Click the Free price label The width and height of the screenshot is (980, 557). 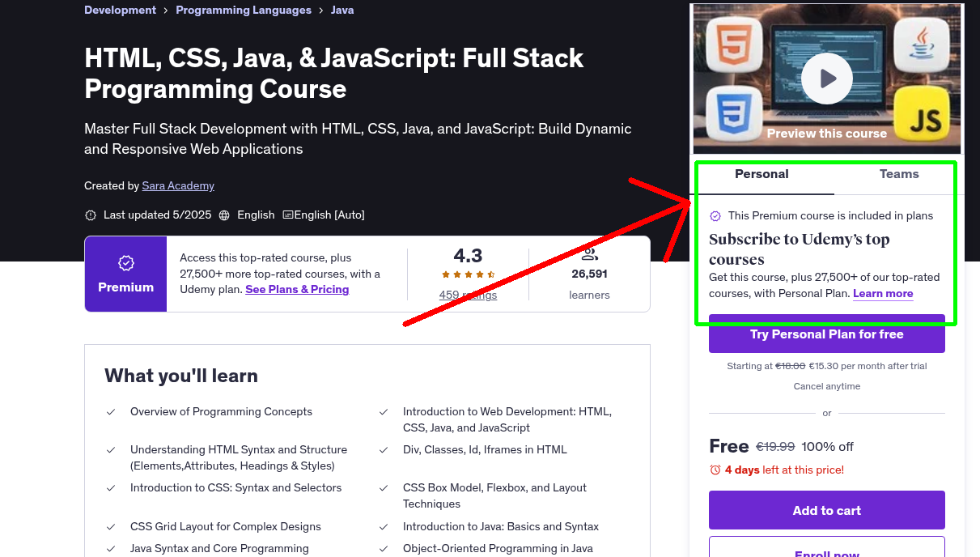click(729, 446)
